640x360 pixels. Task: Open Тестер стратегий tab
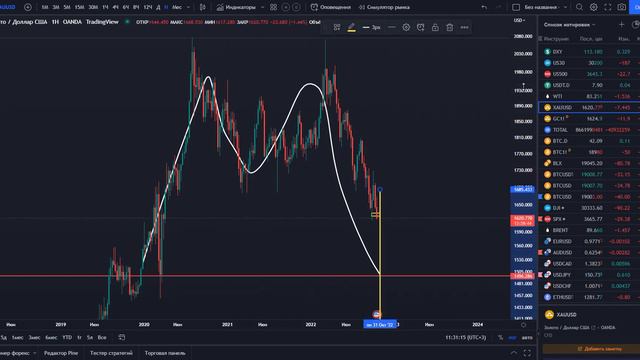click(x=111, y=353)
